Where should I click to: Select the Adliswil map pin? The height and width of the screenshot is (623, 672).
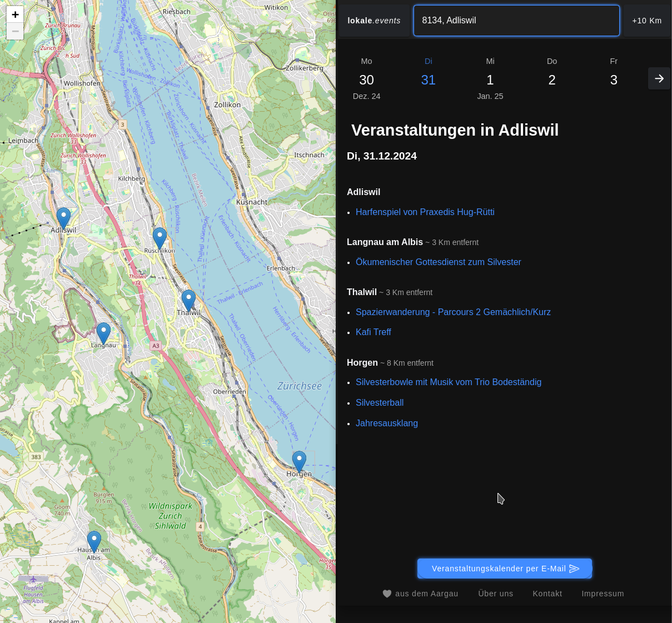tap(63, 218)
